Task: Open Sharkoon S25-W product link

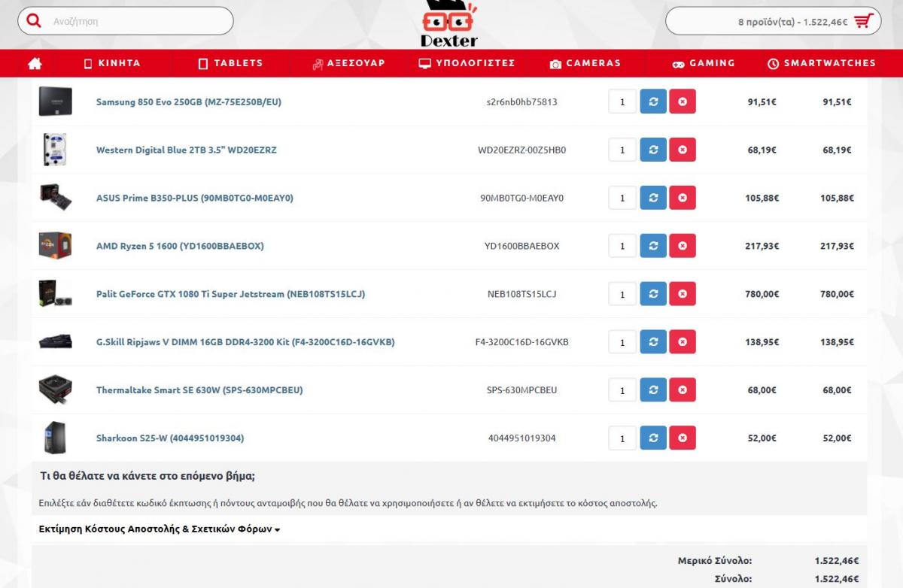Action: click(x=170, y=438)
